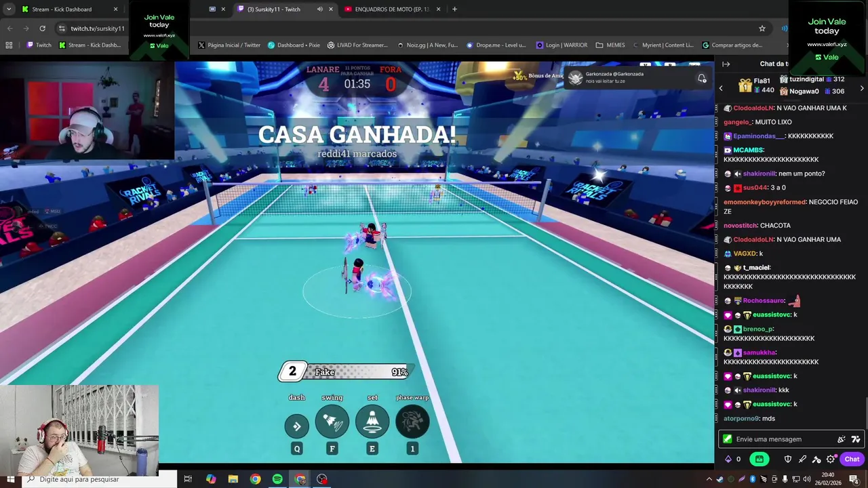The width and height of the screenshot is (868, 488).
Task: Switch to the ENQUADROS DE MOTO YouTube tab
Action: pos(392,9)
